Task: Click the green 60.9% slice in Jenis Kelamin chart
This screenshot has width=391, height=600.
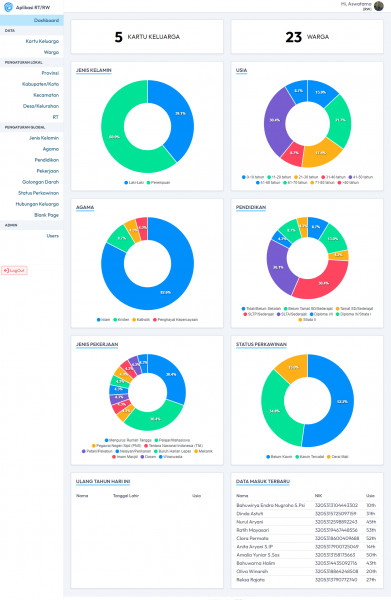Action: click(114, 137)
